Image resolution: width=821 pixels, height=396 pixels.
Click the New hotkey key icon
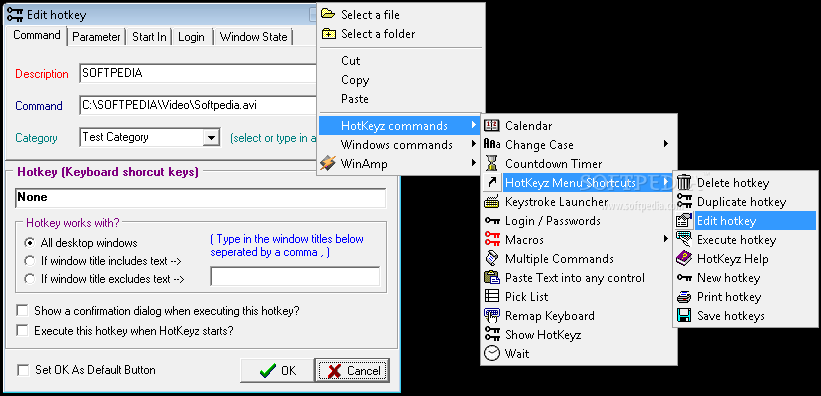684,278
